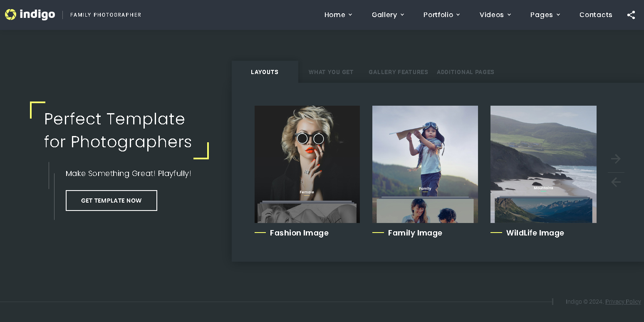This screenshot has width=644, height=322.
Task: Click the next slide arrow
Action: [616, 159]
